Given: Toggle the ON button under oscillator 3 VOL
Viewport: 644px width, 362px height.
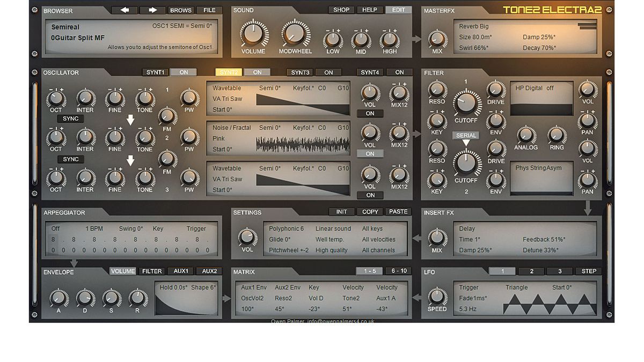Looking at the screenshot, I should click(x=370, y=195).
